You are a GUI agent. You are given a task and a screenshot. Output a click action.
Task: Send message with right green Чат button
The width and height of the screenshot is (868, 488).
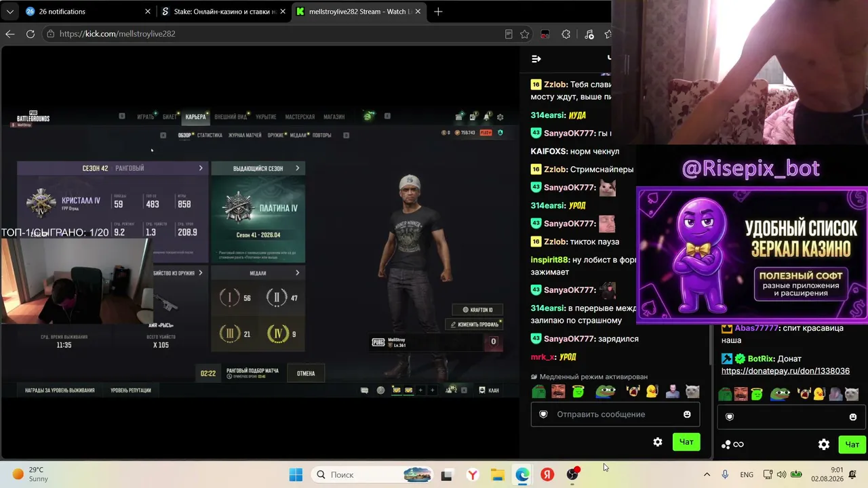tap(852, 445)
